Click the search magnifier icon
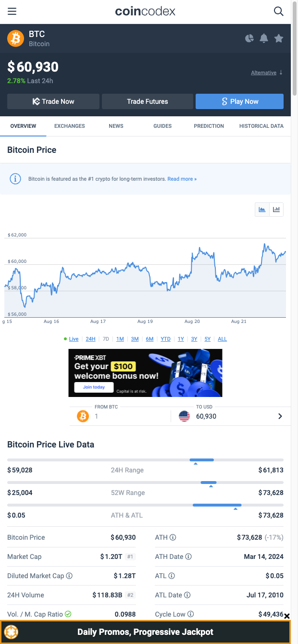The height and width of the screenshot is (644, 298). (x=279, y=12)
